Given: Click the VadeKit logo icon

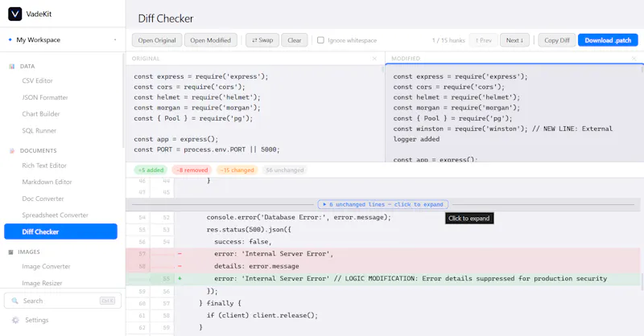Looking at the screenshot, I should (x=15, y=14).
